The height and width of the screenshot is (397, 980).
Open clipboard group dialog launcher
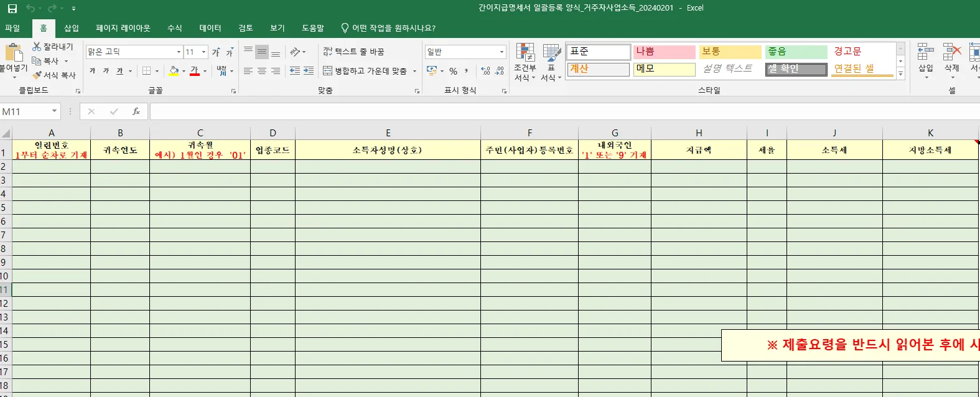click(x=78, y=91)
